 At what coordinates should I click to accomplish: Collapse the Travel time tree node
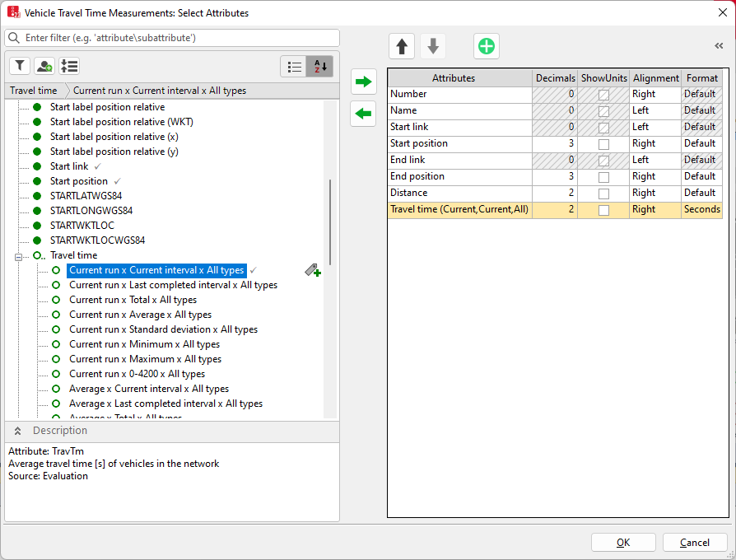tap(18, 257)
